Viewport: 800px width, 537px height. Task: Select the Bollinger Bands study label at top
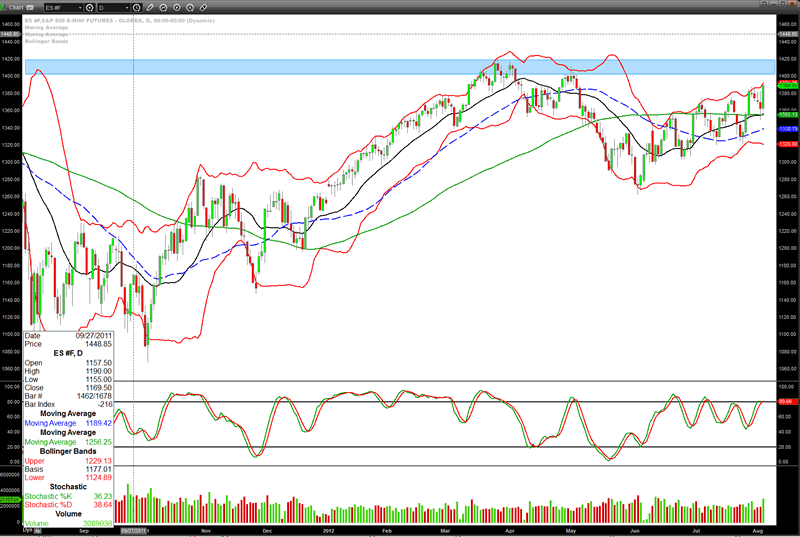point(46,41)
